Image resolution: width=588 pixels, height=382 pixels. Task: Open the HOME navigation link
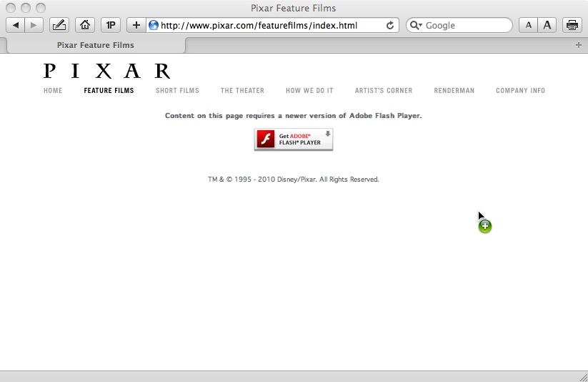(x=53, y=91)
